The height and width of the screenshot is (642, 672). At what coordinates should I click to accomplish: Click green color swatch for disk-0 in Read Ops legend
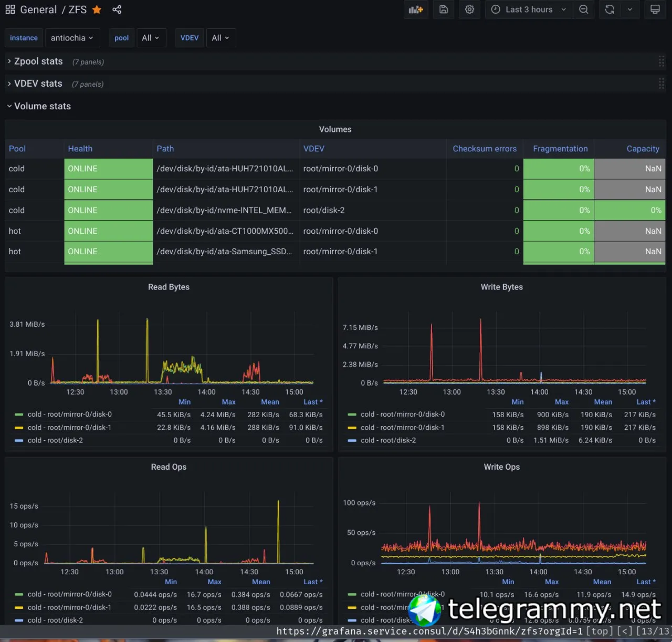coord(19,595)
